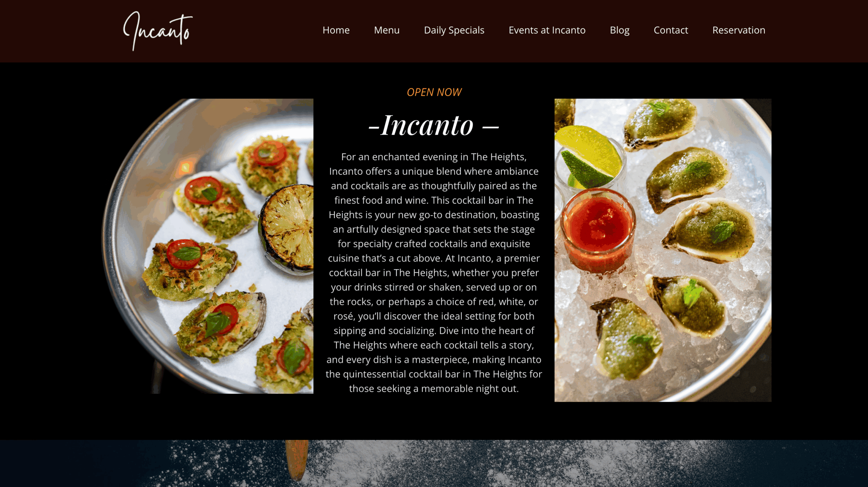Go to the Home page
The height and width of the screenshot is (487, 868).
point(336,30)
